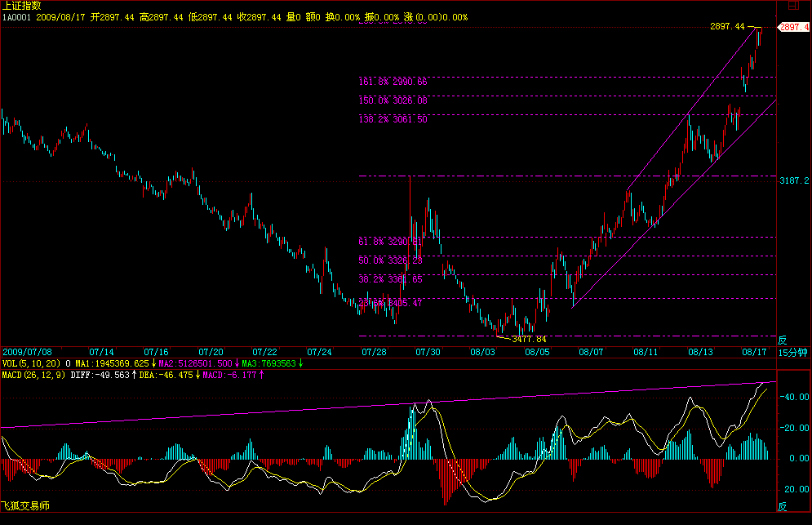Click the 138.2% 3061.50 Fibonacci label

coord(393,119)
